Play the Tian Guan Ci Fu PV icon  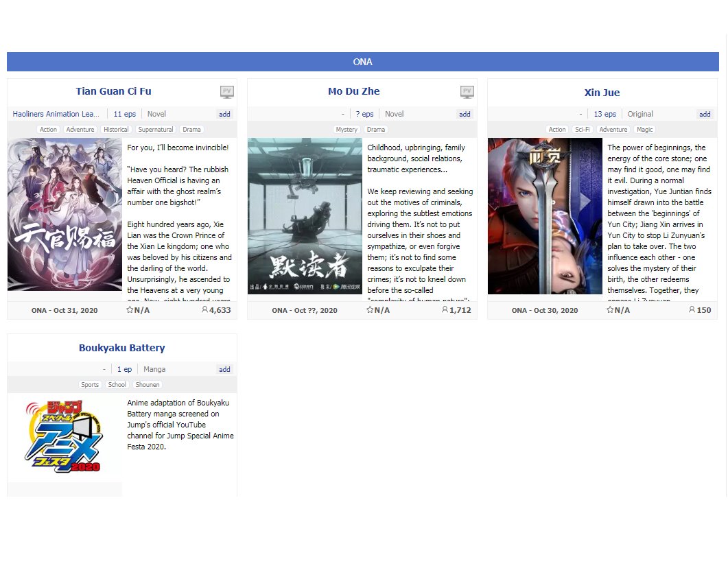coord(226,92)
